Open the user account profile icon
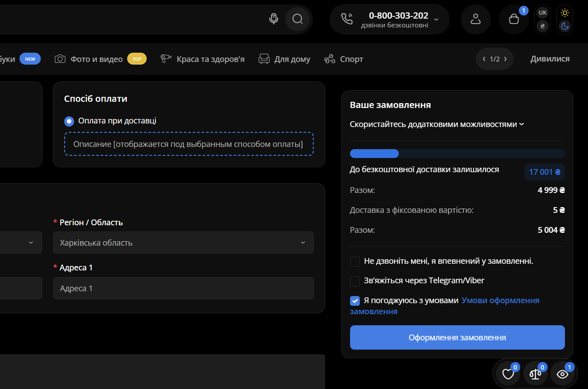Image resolution: width=588 pixels, height=389 pixels. pyautogui.click(x=475, y=19)
